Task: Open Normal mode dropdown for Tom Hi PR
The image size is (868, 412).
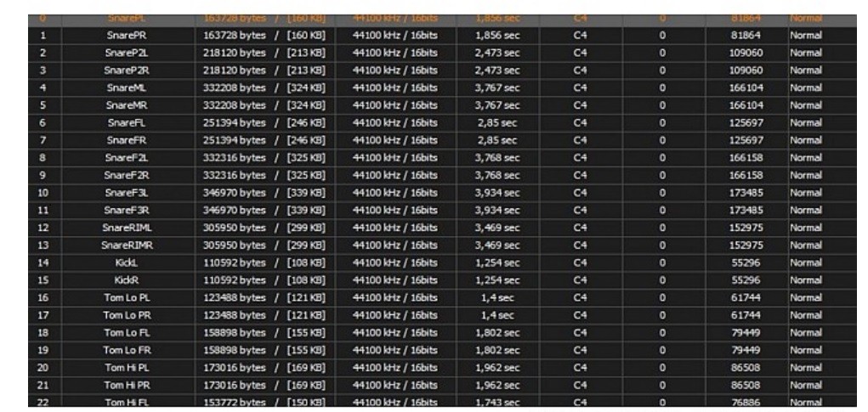Action: click(x=806, y=384)
